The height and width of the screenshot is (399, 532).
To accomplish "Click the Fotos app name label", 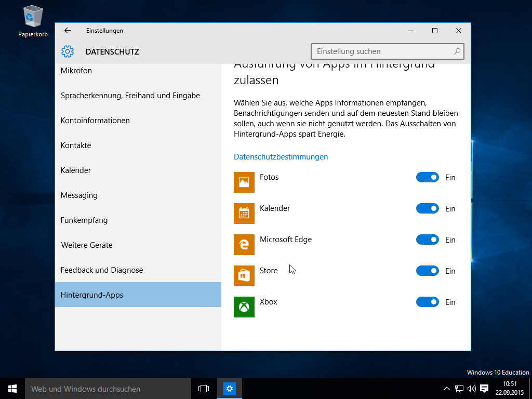I will click(x=269, y=177).
